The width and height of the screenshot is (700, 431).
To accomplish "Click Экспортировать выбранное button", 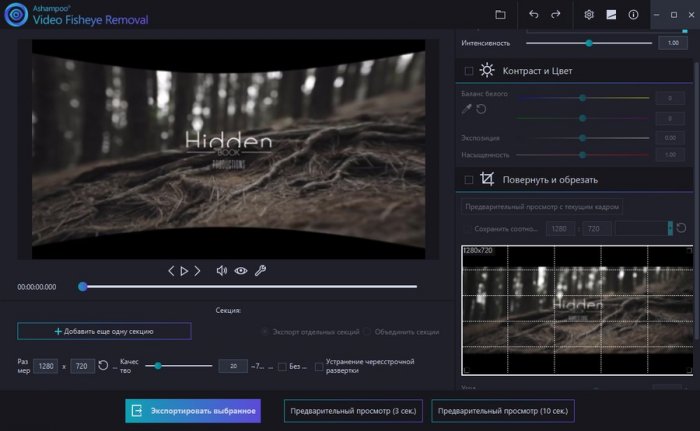I will click(x=193, y=411).
